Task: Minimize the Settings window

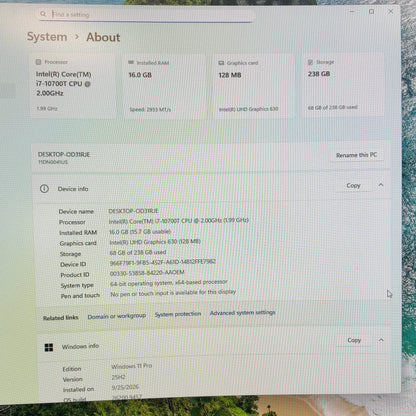Action: point(352,11)
